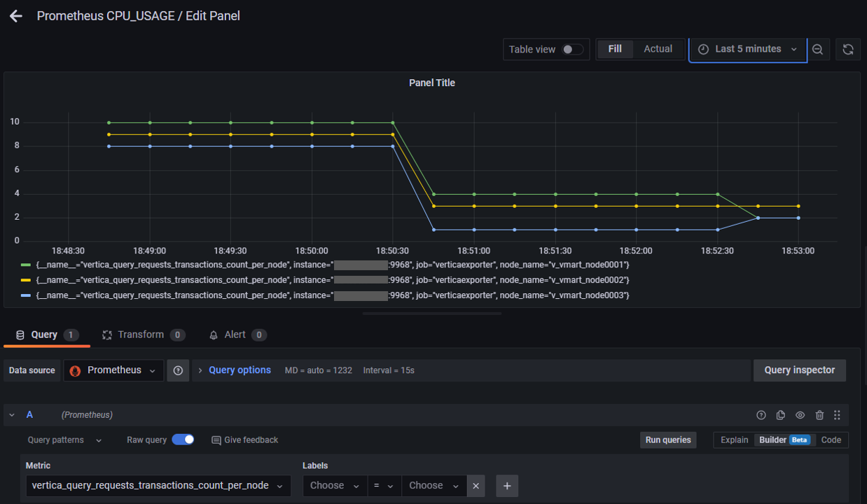Delete query A trash icon
Image resolution: width=867 pixels, height=504 pixels.
pyautogui.click(x=819, y=415)
